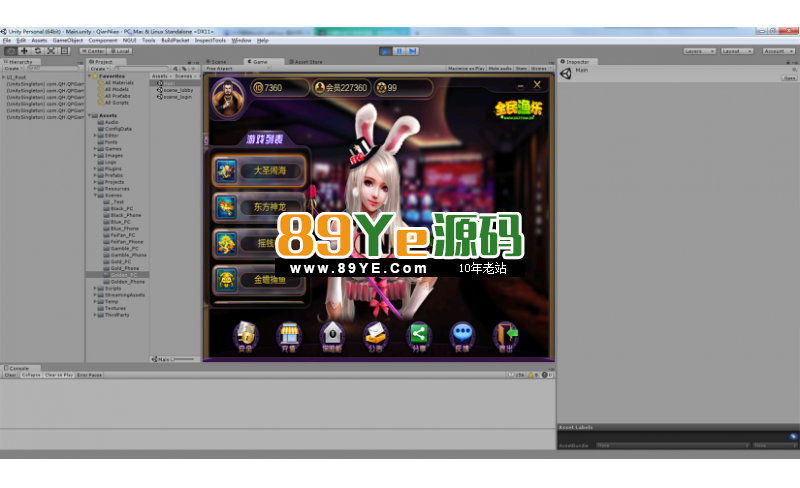Open the recharge shop icon in game

(x=289, y=337)
